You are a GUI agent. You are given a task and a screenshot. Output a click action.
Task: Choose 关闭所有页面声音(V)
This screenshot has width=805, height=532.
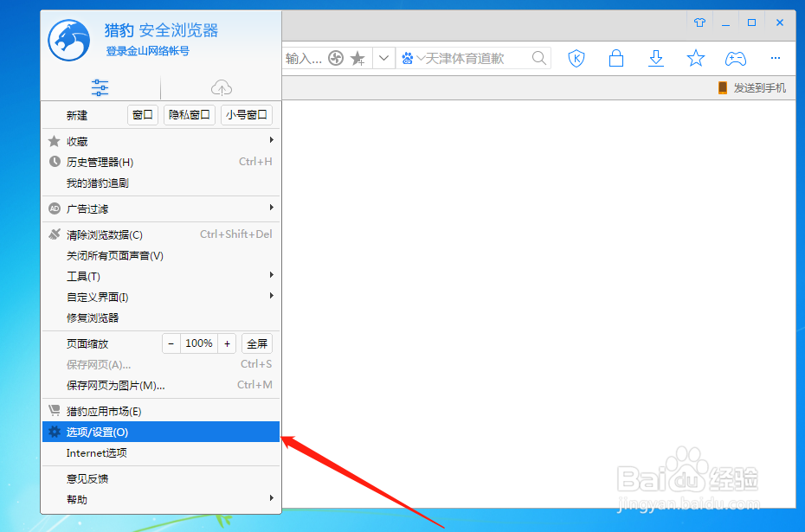point(161,255)
